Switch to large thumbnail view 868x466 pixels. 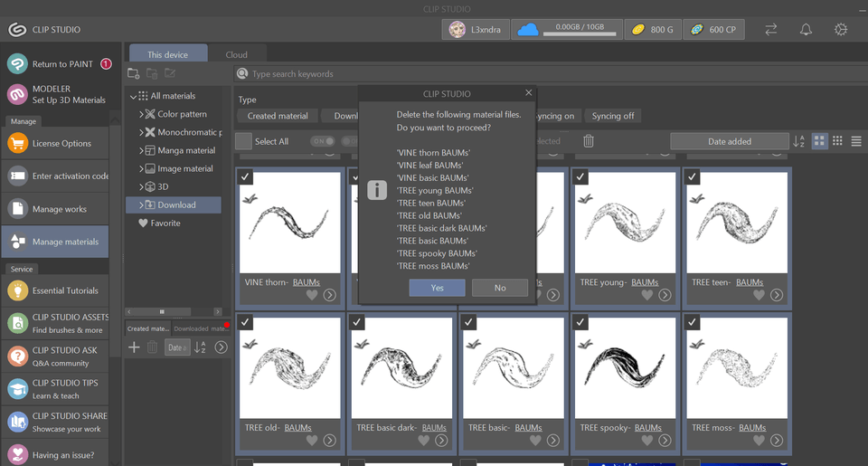click(x=819, y=141)
